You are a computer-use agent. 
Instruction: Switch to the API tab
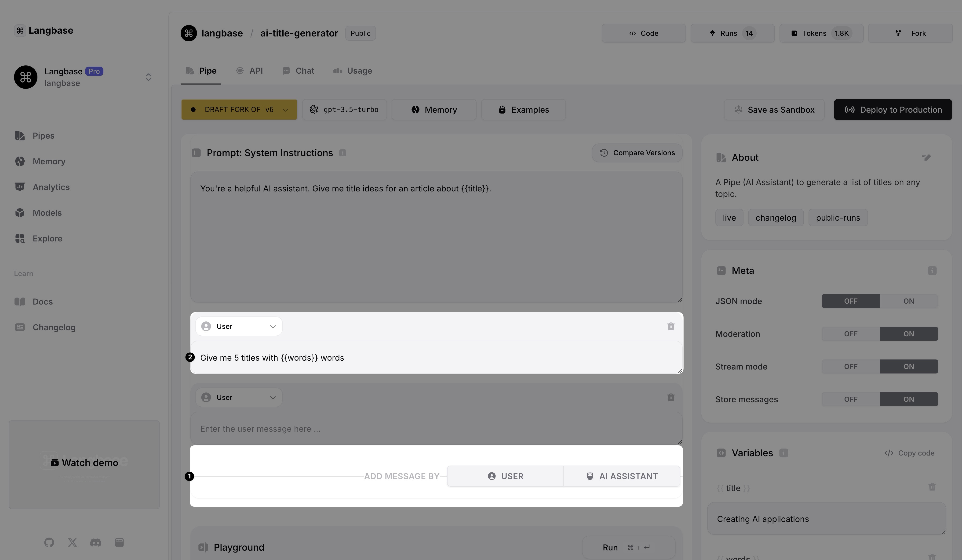click(250, 71)
